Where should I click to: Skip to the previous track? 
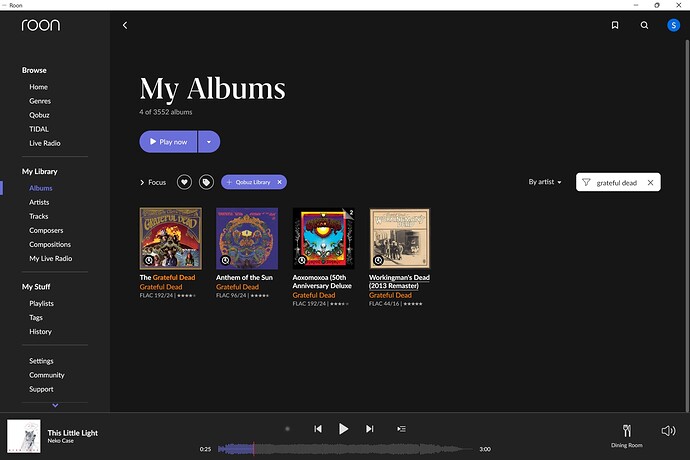[x=318, y=429]
